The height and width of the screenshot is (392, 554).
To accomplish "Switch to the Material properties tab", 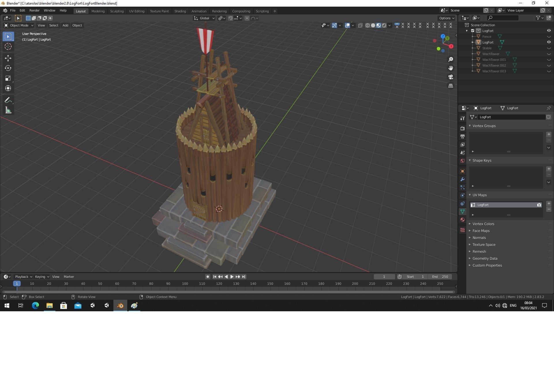I will tap(463, 220).
